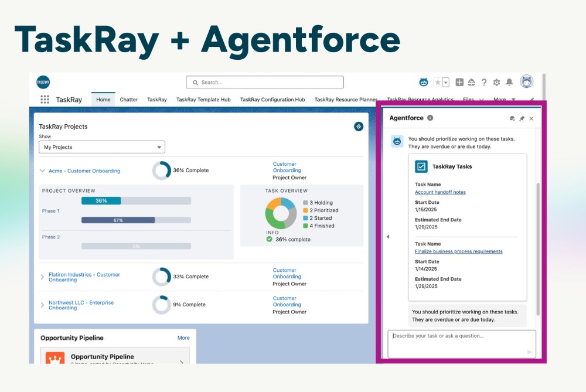This screenshot has height=392, width=586.
Task: Toggle the favorite star for this page
Action: [437, 83]
